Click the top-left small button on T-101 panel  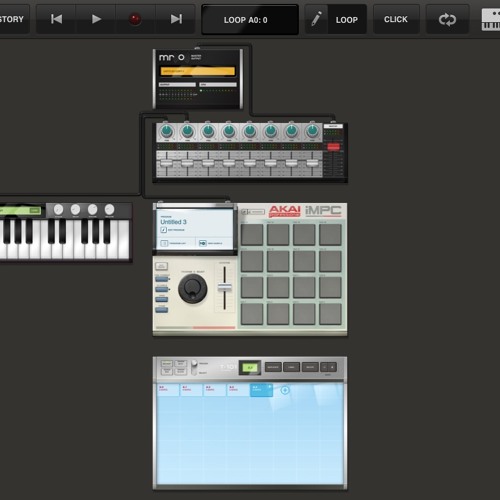(x=167, y=364)
